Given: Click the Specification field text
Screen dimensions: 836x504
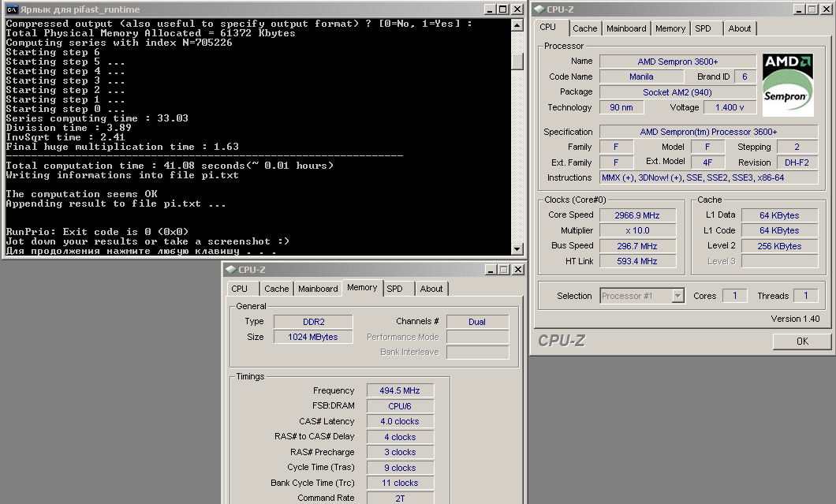Looking at the screenshot, I should pyautogui.click(x=708, y=132).
